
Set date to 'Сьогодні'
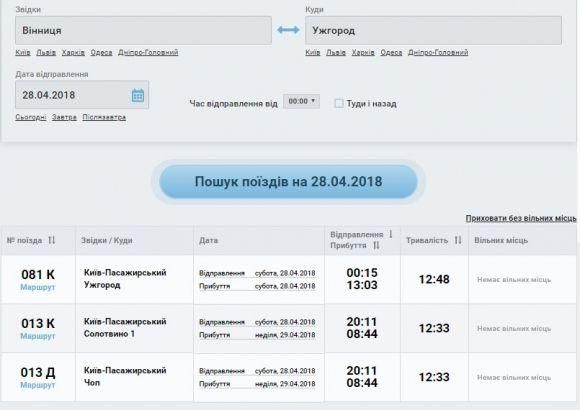[x=31, y=117]
